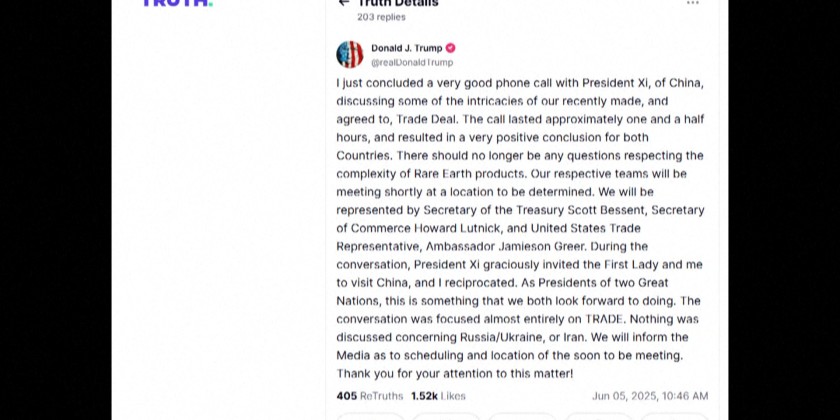Screen dimensions: 840x420
Task: Click the closing line 'Thank you for your attention'
Action: tap(455, 373)
